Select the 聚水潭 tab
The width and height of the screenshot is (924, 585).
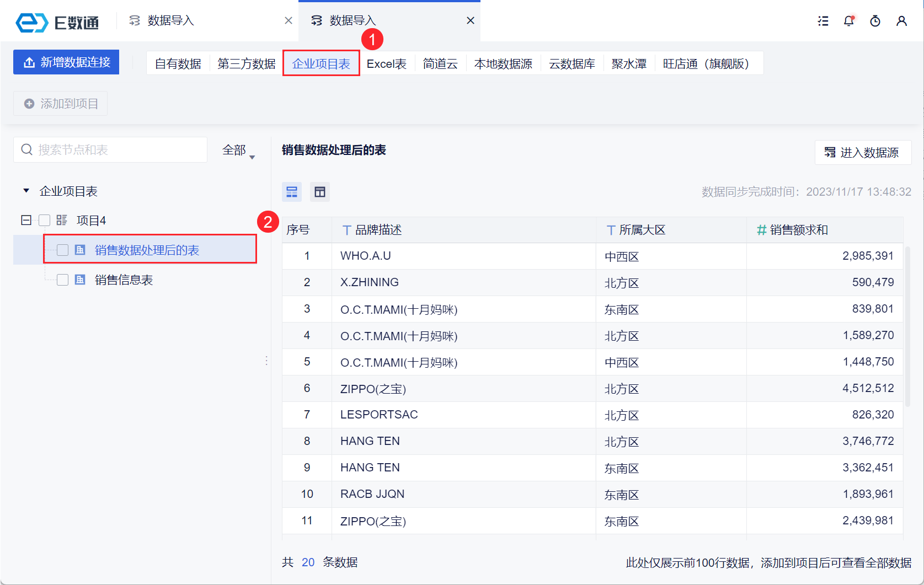point(629,64)
